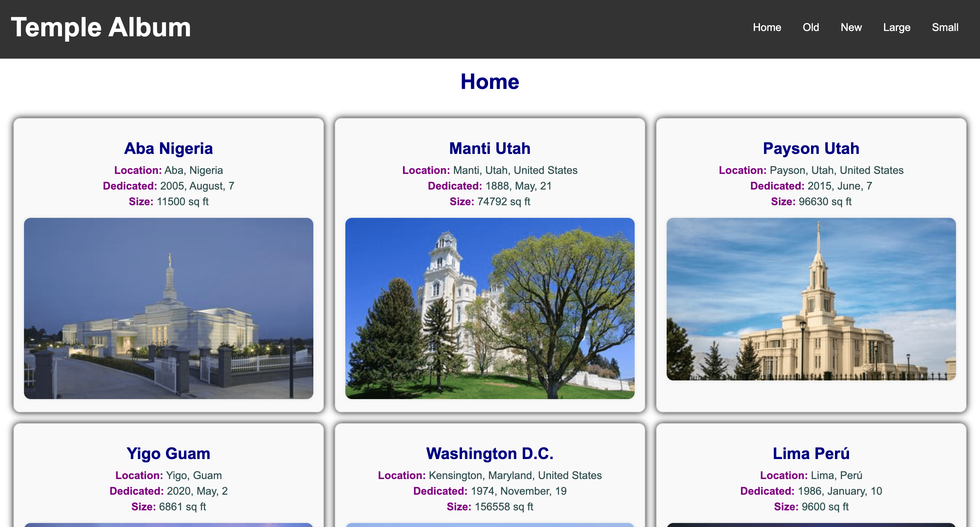Click location 'Kensington, Maryland, United States'
The image size is (980, 527).
tap(515, 475)
